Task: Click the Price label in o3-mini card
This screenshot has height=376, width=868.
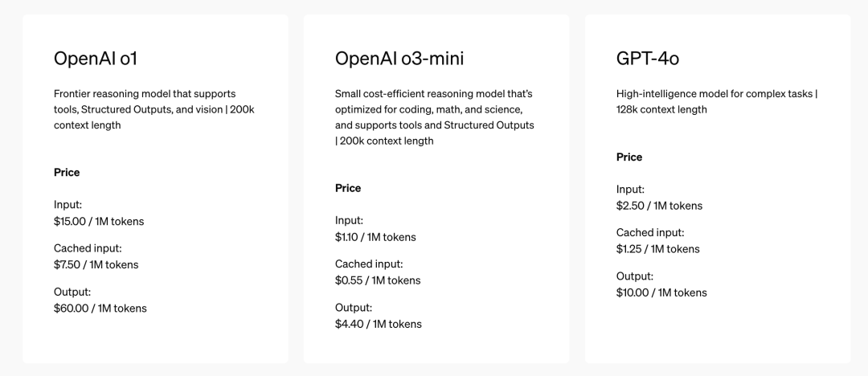Action: tap(348, 188)
